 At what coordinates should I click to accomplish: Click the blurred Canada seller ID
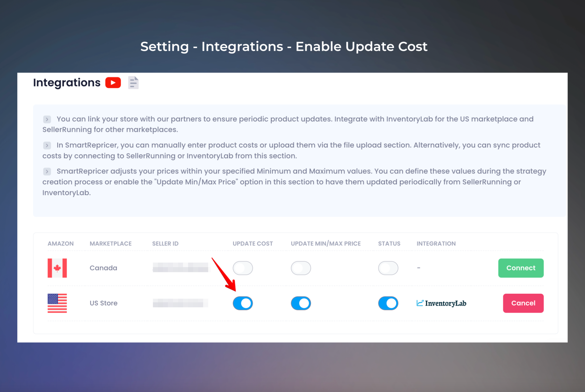(180, 268)
